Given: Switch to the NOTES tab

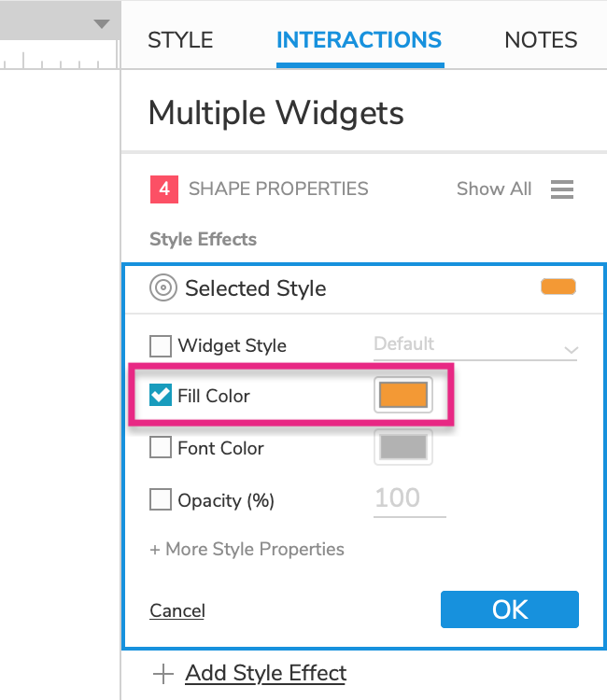Looking at the screenshot, I should 541,40.
